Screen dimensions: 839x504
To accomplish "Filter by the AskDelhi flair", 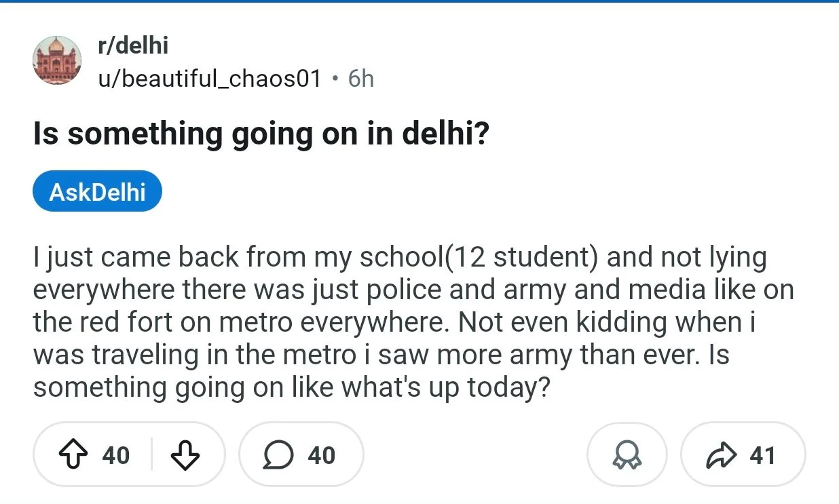I will pyautogui.click(x=97, y=191).
